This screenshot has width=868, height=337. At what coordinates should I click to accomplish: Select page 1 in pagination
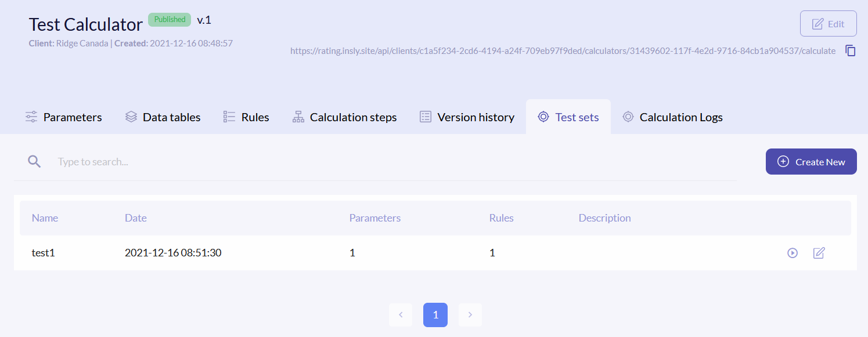pos(435,315)
